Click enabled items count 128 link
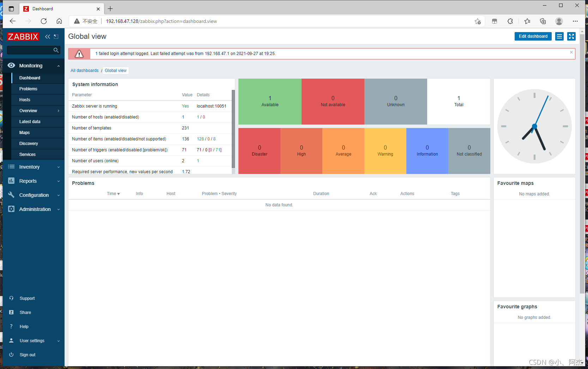 coord(200,139)
